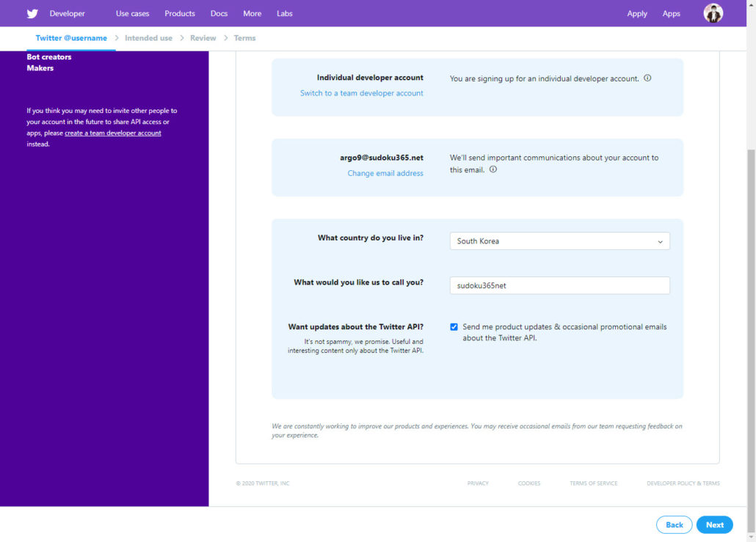This screenshot has width=756, height=542.
Task: Click the '© 2020 TWITTER, INC' footer text
Action: click(263, 483)
